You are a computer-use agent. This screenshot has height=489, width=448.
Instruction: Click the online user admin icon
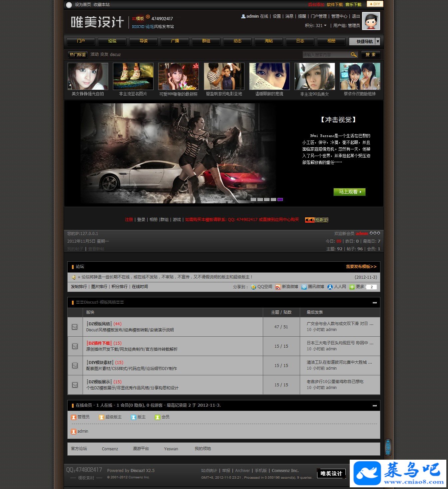74,431
